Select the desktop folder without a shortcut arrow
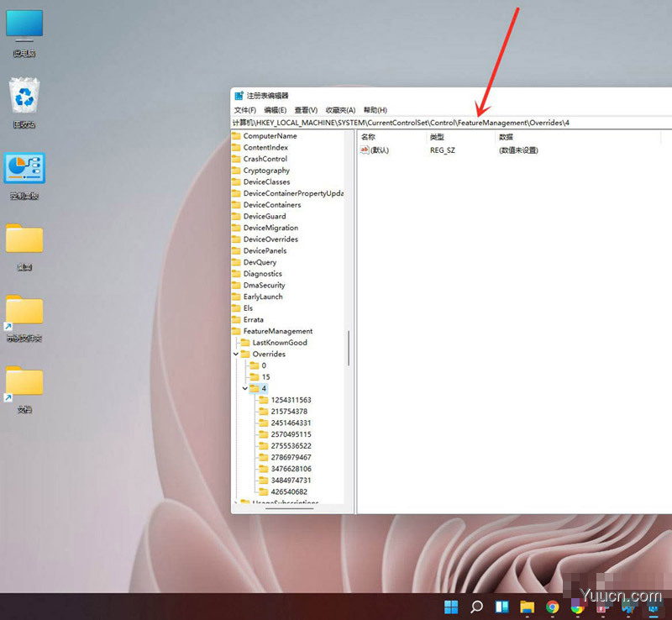Screen dimensions: 672x620 pos(24,247)
